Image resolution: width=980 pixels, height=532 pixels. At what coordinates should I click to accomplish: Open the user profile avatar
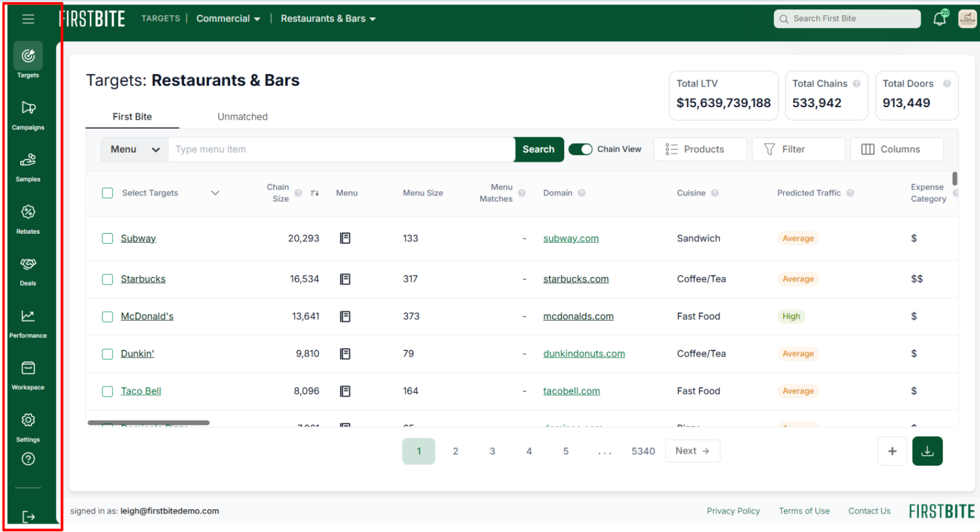(968, 19)
